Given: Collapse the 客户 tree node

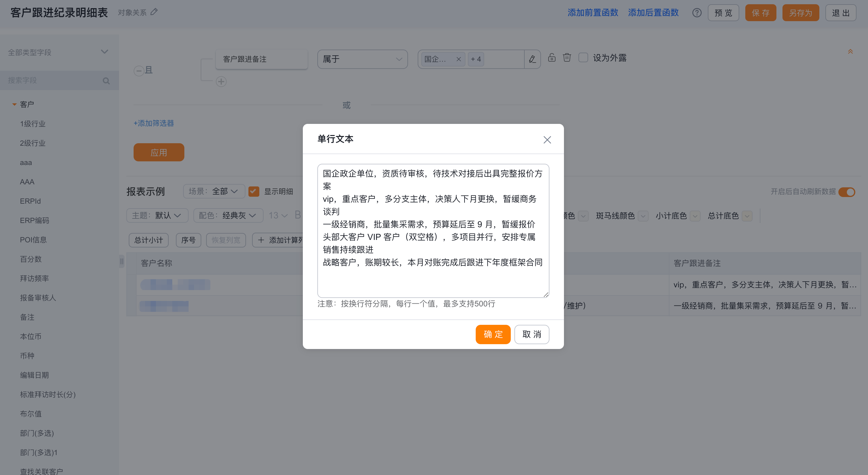Looking at the screenshot, I should click(x=14, y=105).
